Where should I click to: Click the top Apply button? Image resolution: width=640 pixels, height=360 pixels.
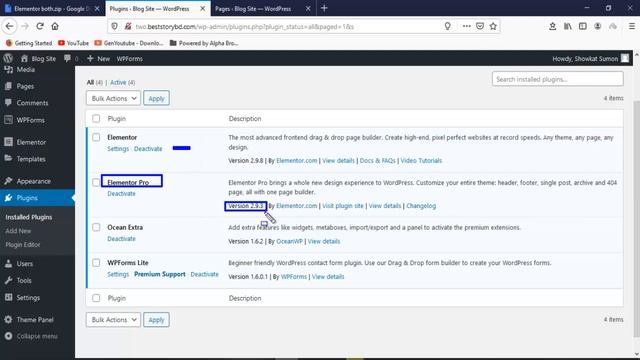[156, 98]
